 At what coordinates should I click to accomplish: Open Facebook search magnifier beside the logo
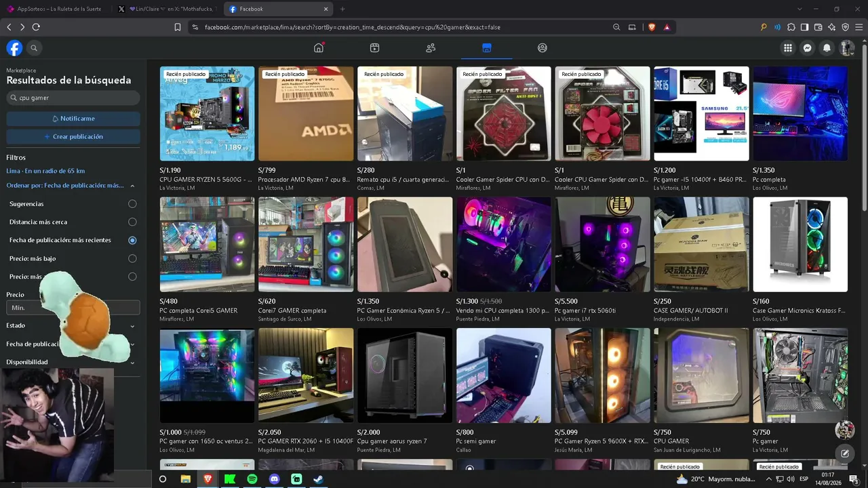pyautogui.click(x=34, y=48)
